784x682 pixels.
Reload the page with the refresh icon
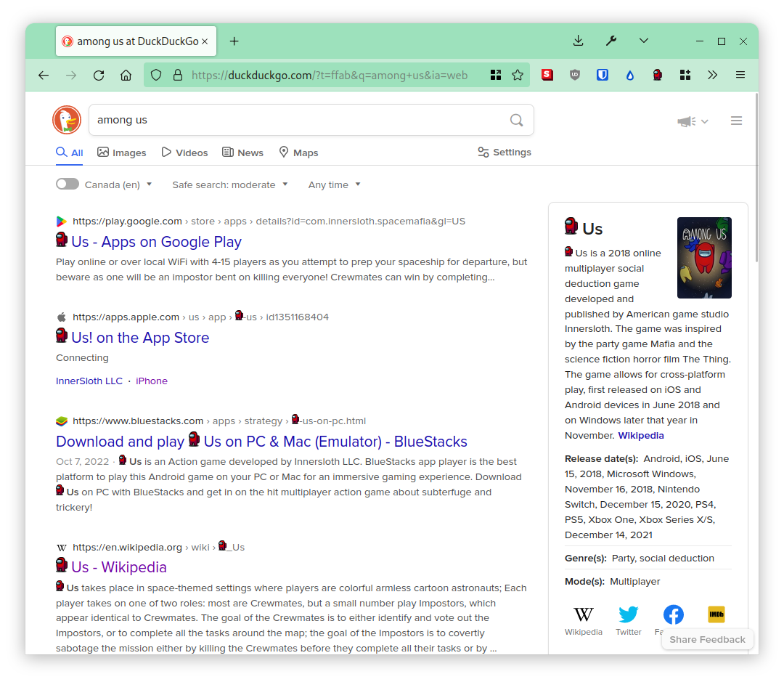coord(99,75)
